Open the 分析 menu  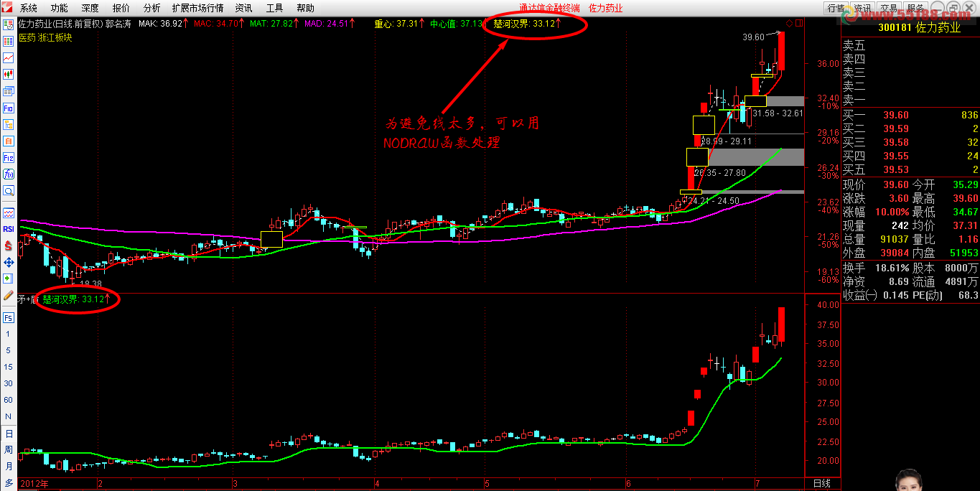pyautogui.click(x=151, y=9)
